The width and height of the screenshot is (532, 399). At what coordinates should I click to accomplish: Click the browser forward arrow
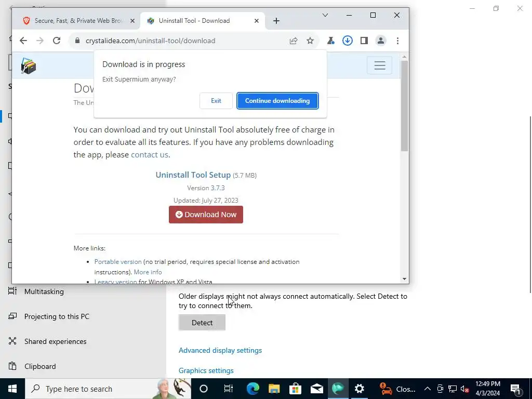click(x=39, y=41)
